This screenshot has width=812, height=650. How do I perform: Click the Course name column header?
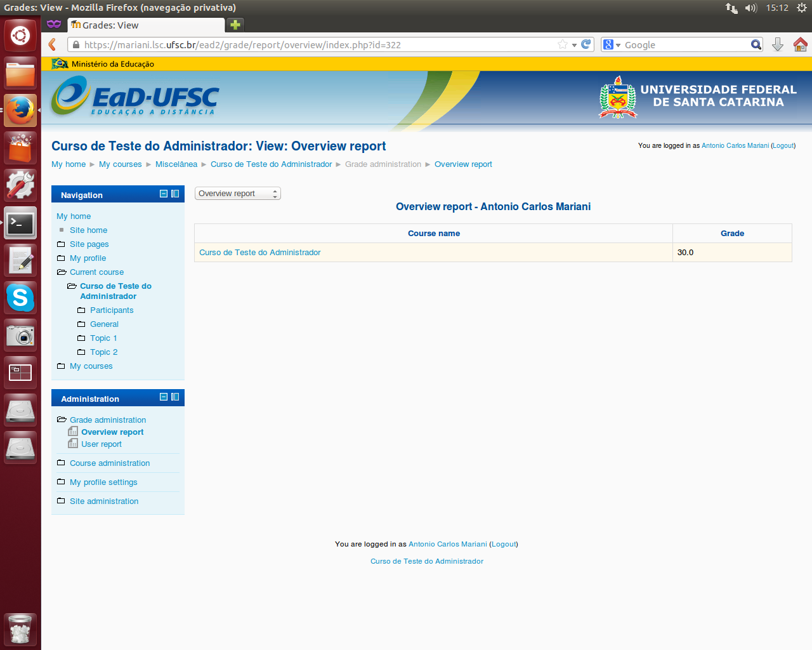(434, 233)
